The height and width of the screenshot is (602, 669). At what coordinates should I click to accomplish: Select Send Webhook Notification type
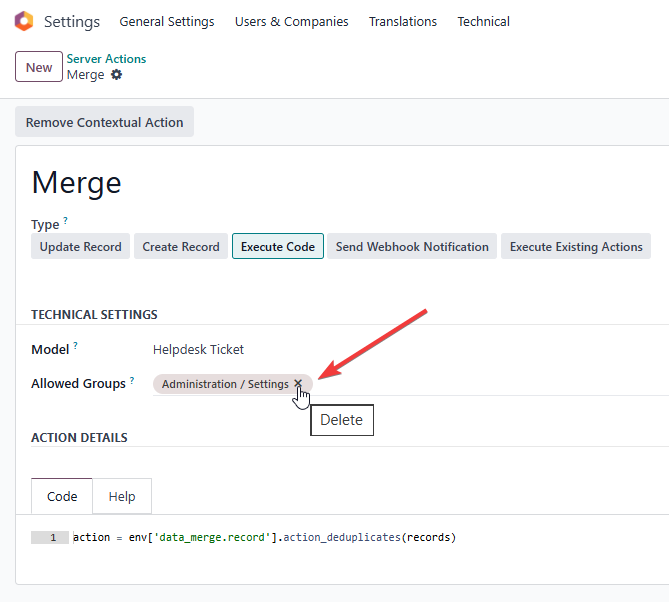(412, 247)
